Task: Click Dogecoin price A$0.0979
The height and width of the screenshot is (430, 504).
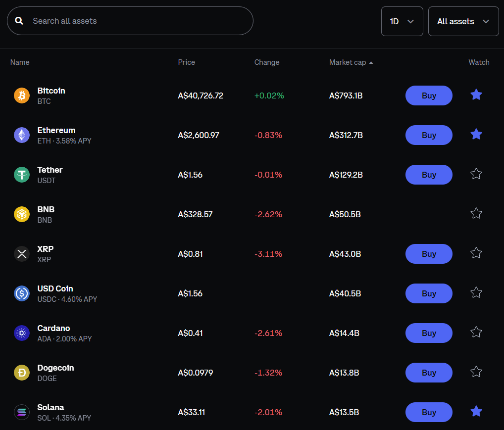Action: click(196, 373)
